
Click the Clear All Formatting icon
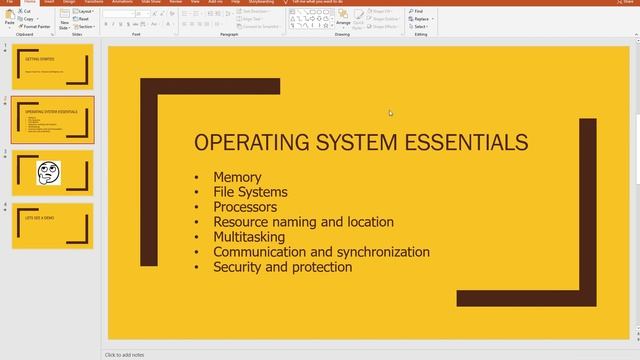172,14
